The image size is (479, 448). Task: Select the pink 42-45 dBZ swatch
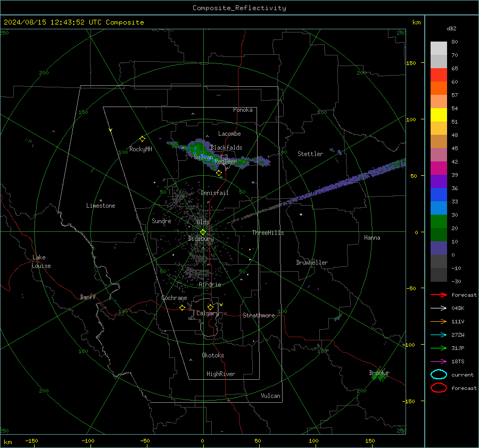439,154
